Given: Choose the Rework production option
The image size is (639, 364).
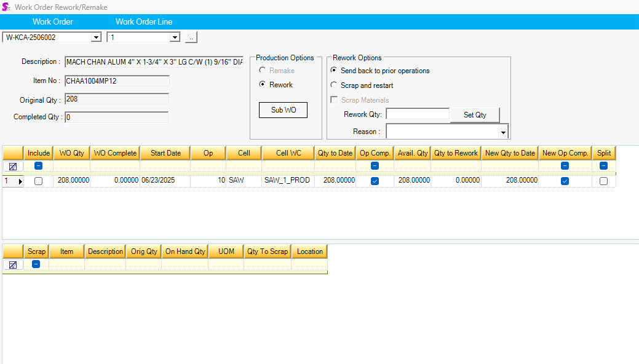Looking at the screenshot, I should pos(263,85).
